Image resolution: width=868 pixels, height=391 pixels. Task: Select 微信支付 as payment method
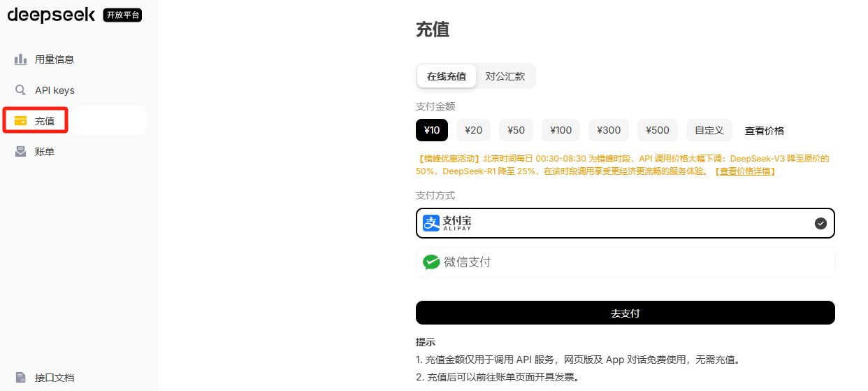tap(625, 262)
